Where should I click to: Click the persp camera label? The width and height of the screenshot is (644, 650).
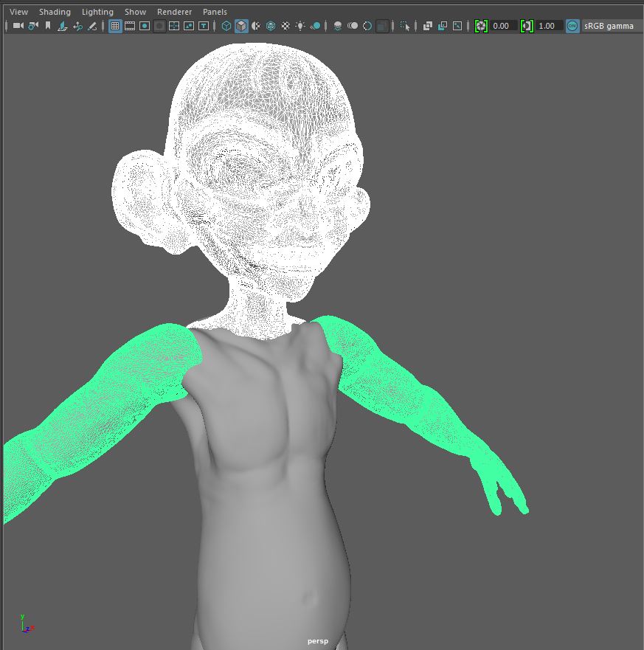point(317,640)
